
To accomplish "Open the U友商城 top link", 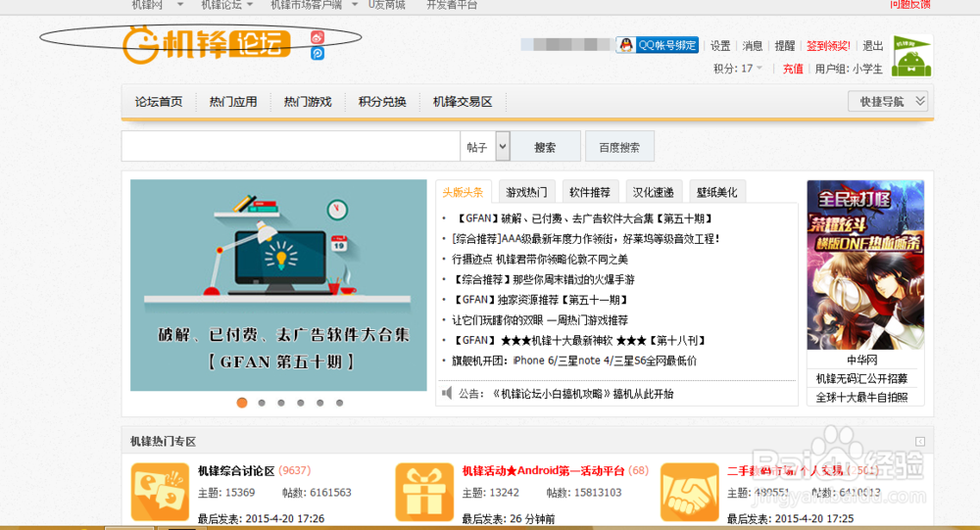I will coord(387,5).
